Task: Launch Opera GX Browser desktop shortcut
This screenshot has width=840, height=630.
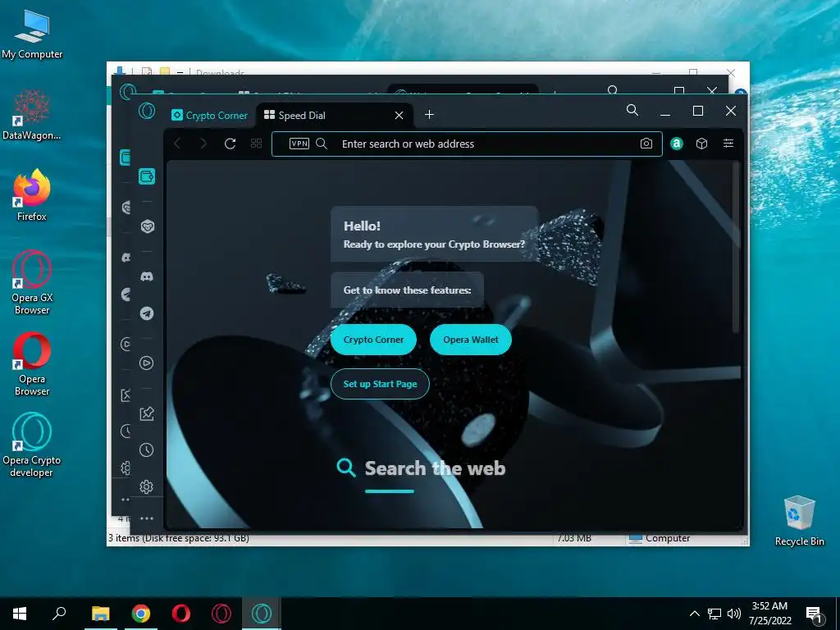Action: pos(32,283)
